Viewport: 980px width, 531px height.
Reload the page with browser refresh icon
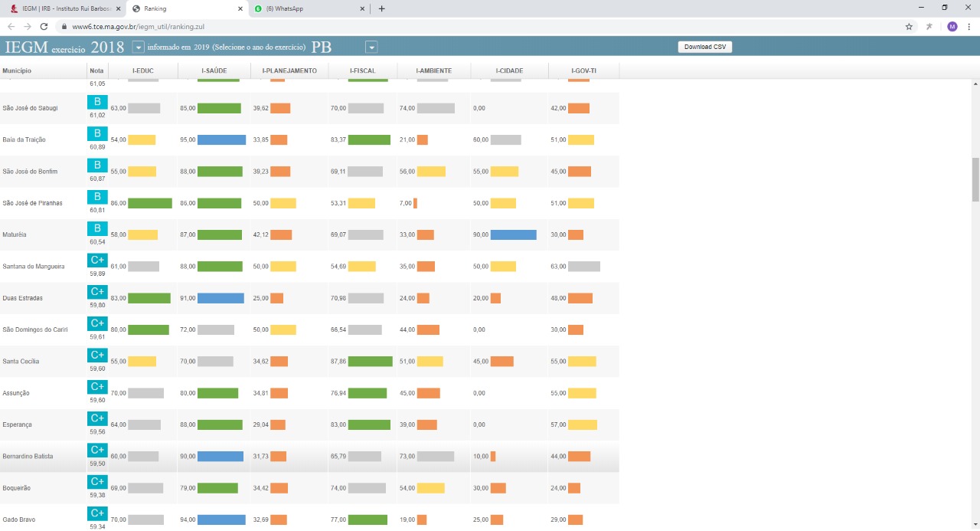[44, 26]
